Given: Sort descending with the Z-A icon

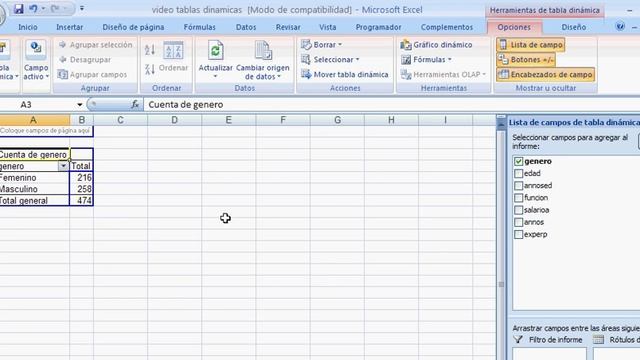Looking at the screenshot, I should [150, 69].
